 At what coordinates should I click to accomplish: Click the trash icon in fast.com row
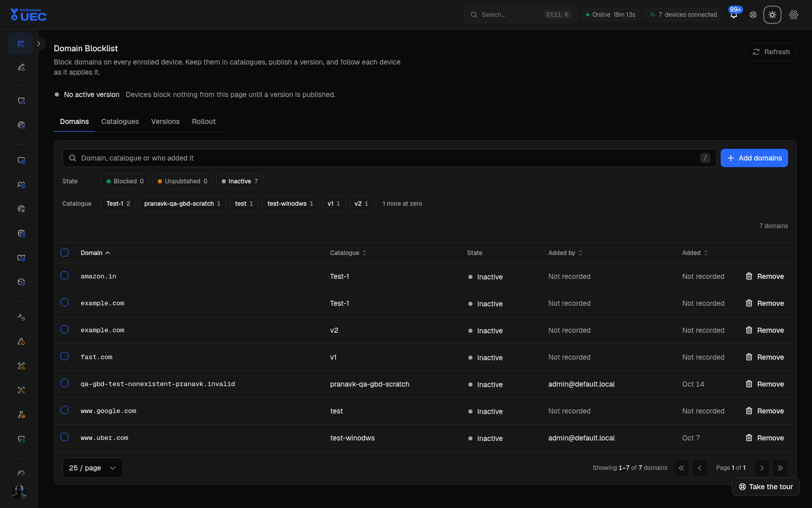click(749, 357)
